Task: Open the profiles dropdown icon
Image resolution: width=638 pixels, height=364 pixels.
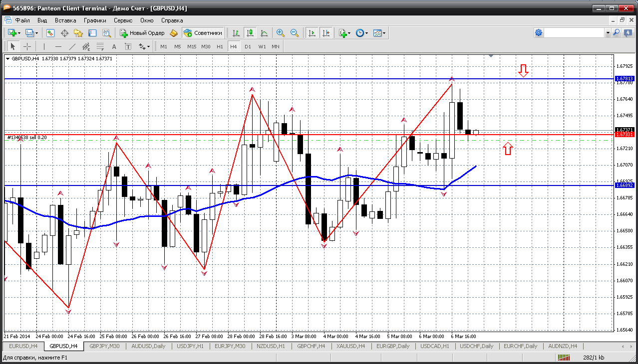Action: (x=32, y=33)
